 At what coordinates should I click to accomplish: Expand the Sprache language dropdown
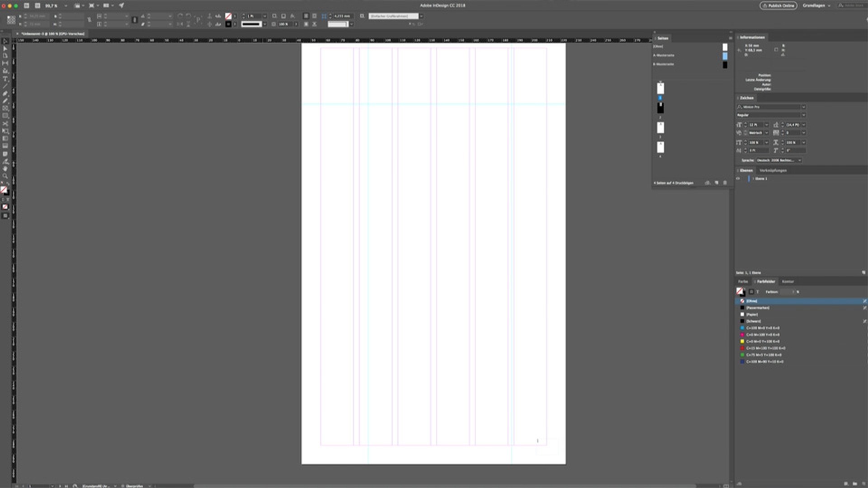pyautogui.click(x=799, y=160)
